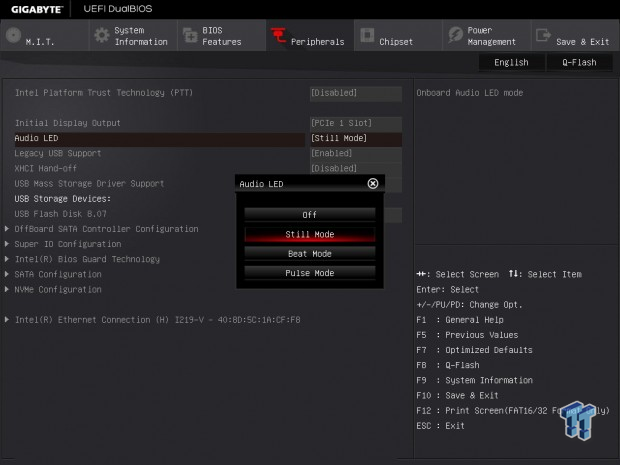620x465 pixels.
Task: Switch to System Information tab
Action: click(x=133, y=36)
